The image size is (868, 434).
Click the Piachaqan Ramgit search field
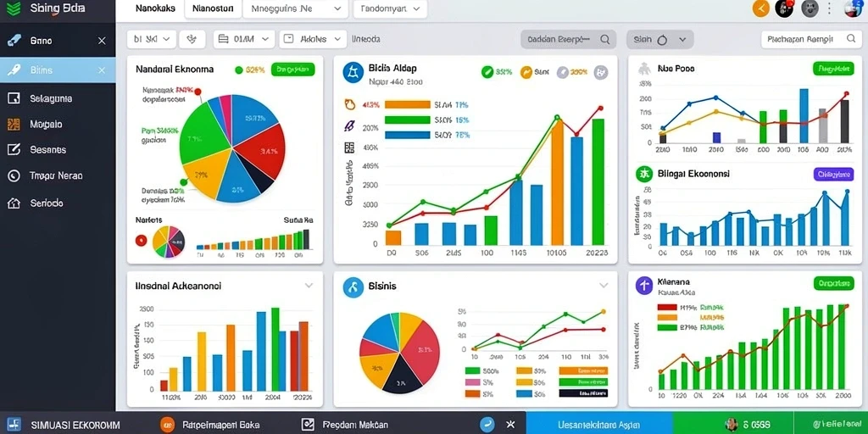811,39
